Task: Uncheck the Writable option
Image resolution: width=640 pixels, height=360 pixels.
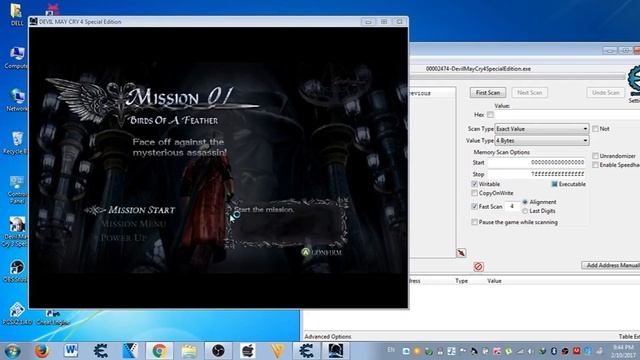Action: (474, 184)
